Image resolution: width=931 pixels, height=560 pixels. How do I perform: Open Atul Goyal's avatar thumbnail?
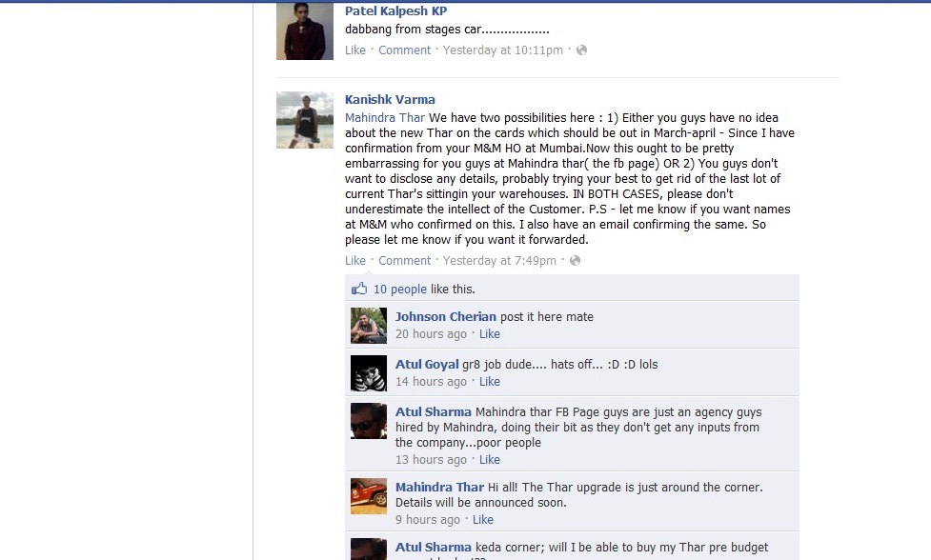(x=369, y=373)
